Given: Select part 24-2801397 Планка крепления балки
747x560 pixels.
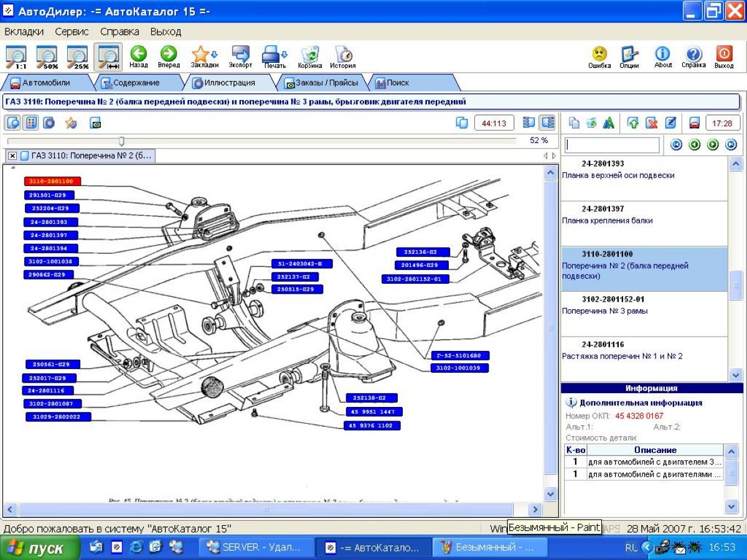Looking at the screenshot, I should point(644,223).
